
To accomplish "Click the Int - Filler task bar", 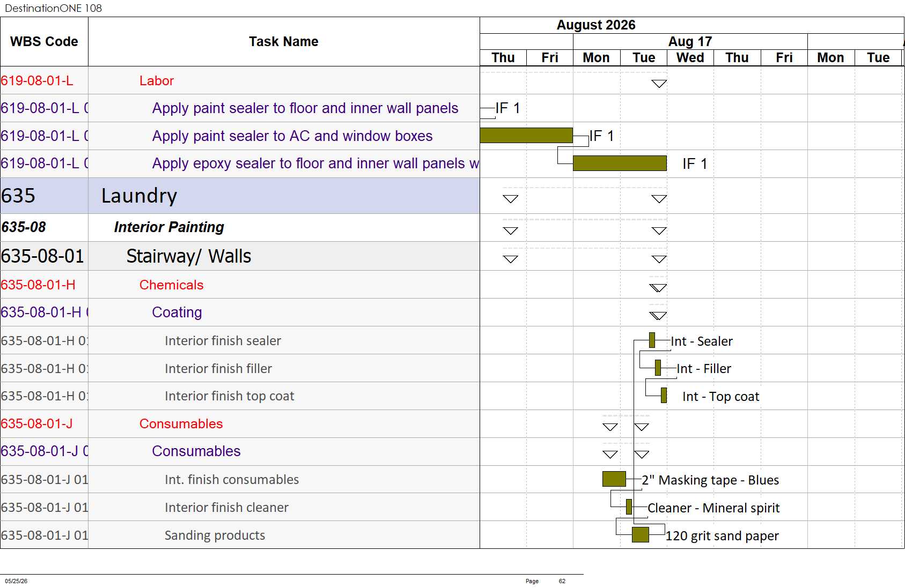I will point(658,368).
